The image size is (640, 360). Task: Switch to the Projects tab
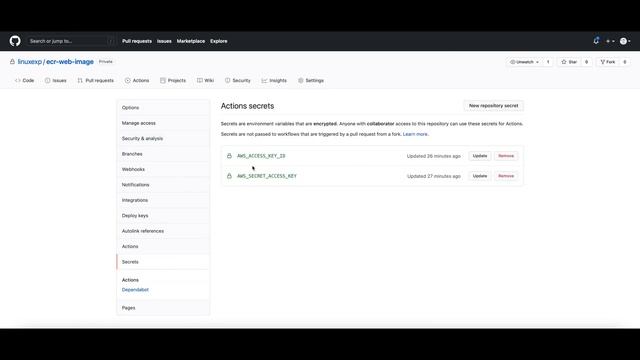(x=173, y=80)
